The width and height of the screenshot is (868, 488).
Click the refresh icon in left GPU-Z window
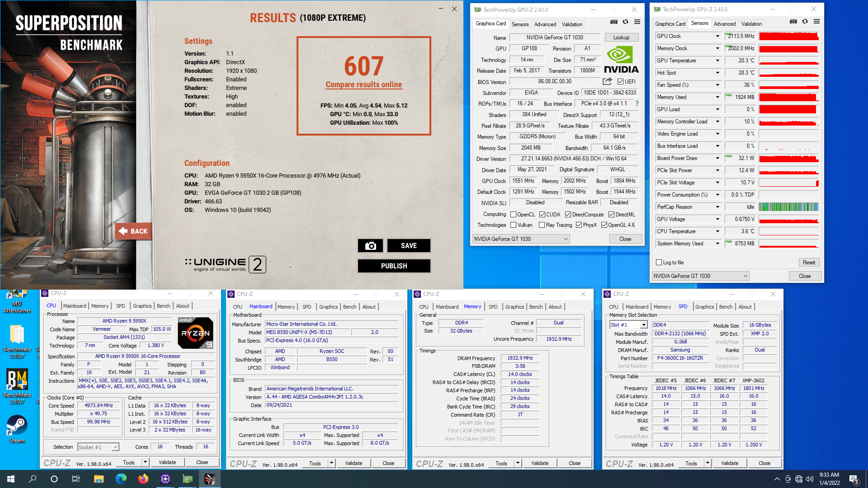point(625,22)
